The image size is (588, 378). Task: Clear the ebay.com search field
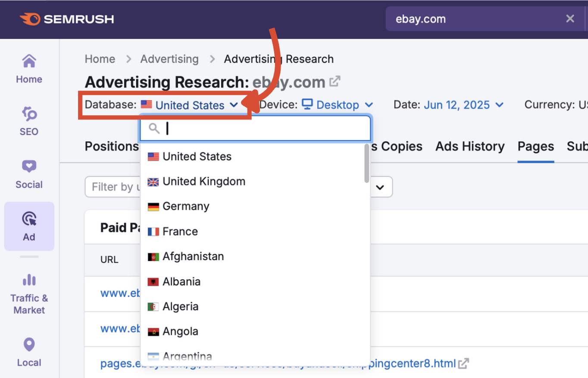[570, 19]
